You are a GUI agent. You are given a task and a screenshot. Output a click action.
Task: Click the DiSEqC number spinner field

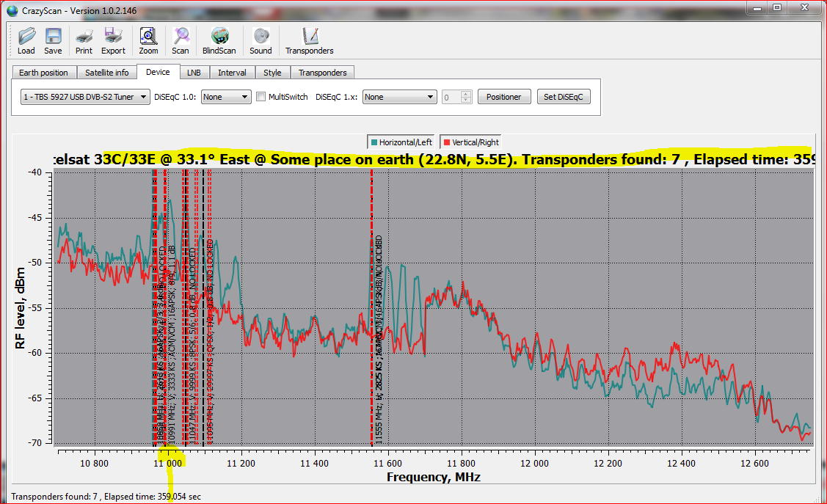[451, 97]
